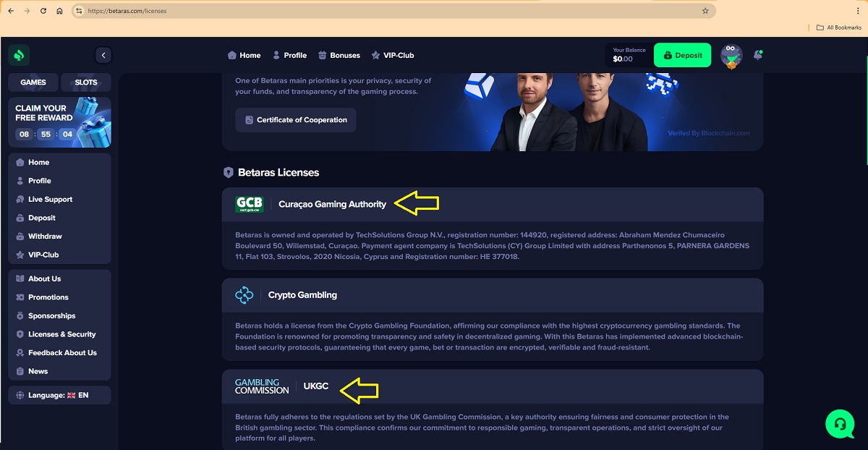The width and height of the screenshot is (868, 450).
Task: Open the Certificate of Cooperation button
Action: (296, 120)
